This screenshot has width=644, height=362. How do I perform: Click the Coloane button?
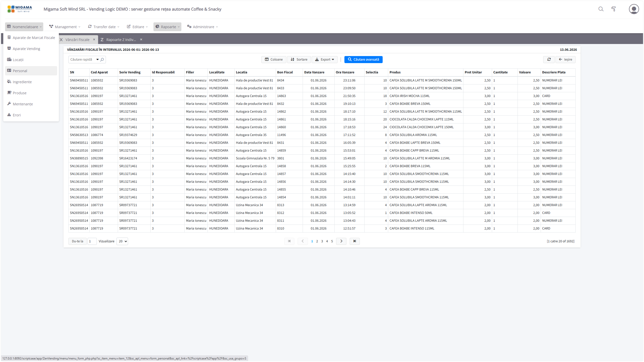[274, 59]
